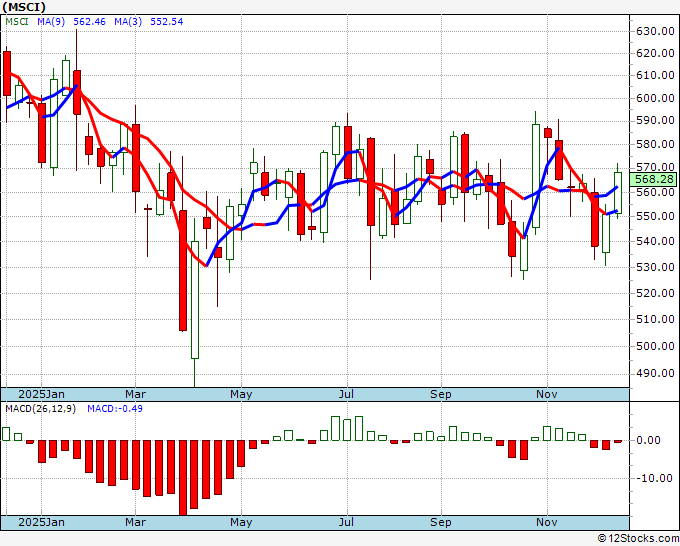Click 2025Jan on the price chart date axis
Screen dimensions: 680x546
[41, 394]
